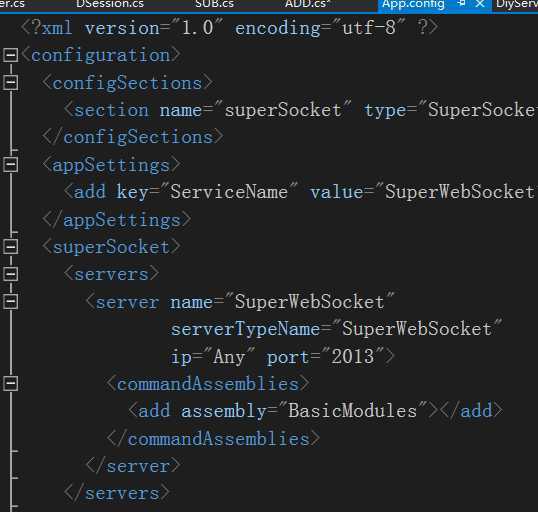This screenshot has height=512, width=538.
Task: Click the encoding="utf-8" attribute
Action: (320, 27)
